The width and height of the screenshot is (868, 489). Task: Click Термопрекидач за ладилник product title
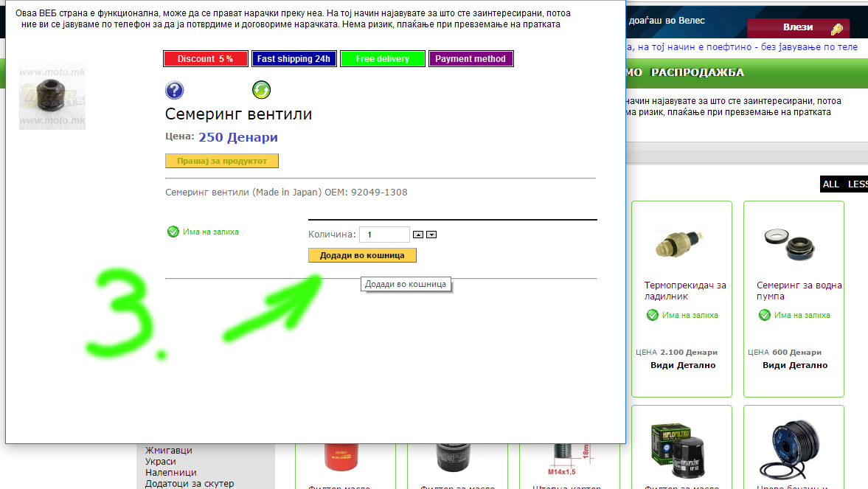tap(685, 291)
